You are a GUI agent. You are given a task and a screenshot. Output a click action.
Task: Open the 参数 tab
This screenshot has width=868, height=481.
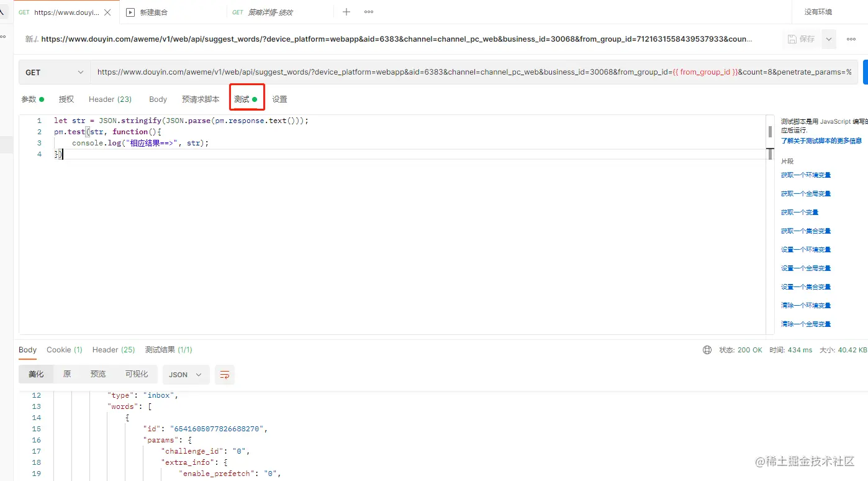coord(32,99)
